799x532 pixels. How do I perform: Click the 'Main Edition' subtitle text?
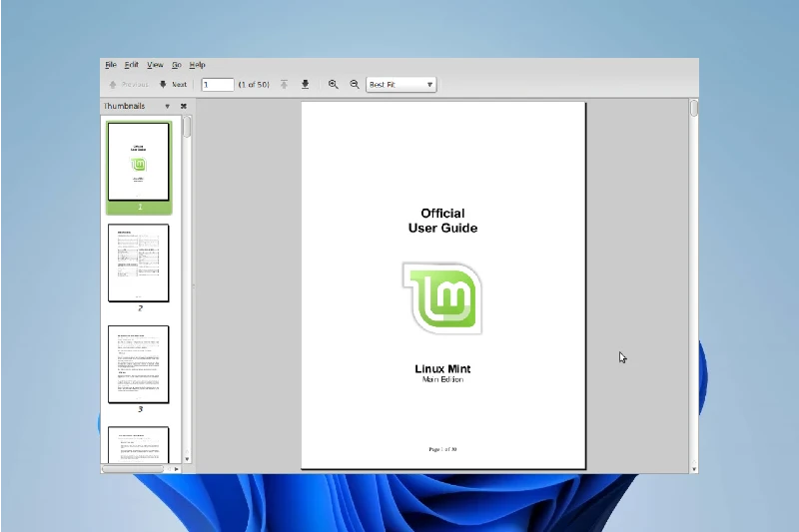(442, 379)
